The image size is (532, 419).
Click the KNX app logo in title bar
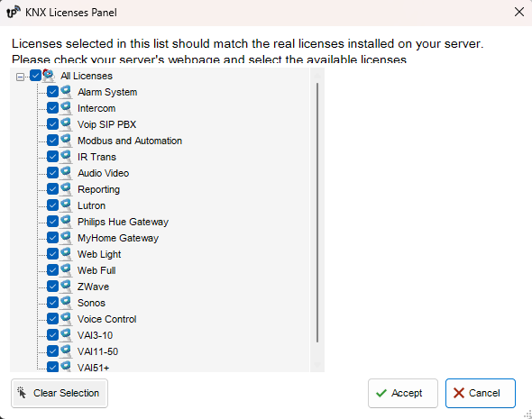pyautogui.click(x=14, y=13)
